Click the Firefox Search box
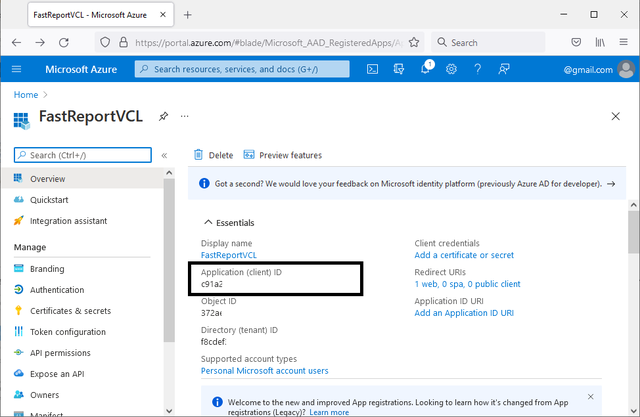The width and height of the screenshot is (640, 417). [x=488, y=42]
